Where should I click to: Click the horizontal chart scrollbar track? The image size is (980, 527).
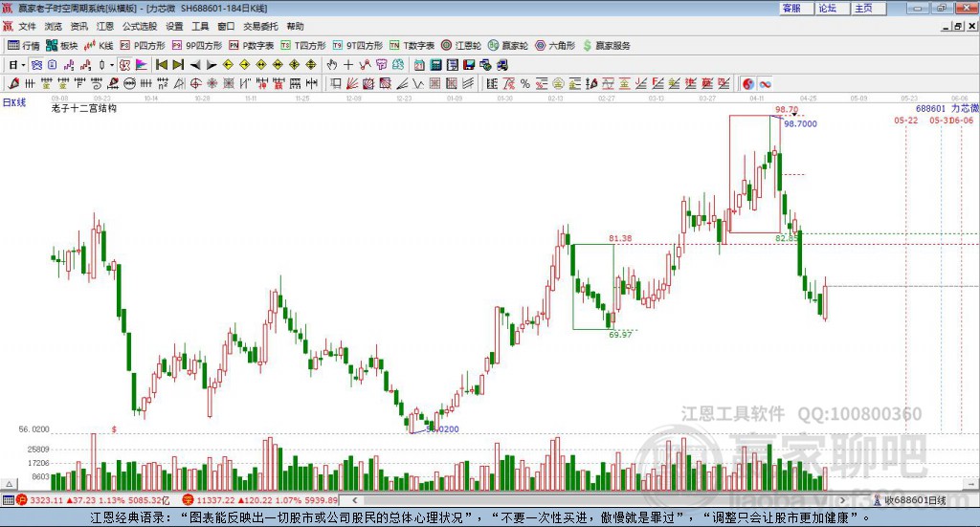pyautogui.click(x=599, y=500)
